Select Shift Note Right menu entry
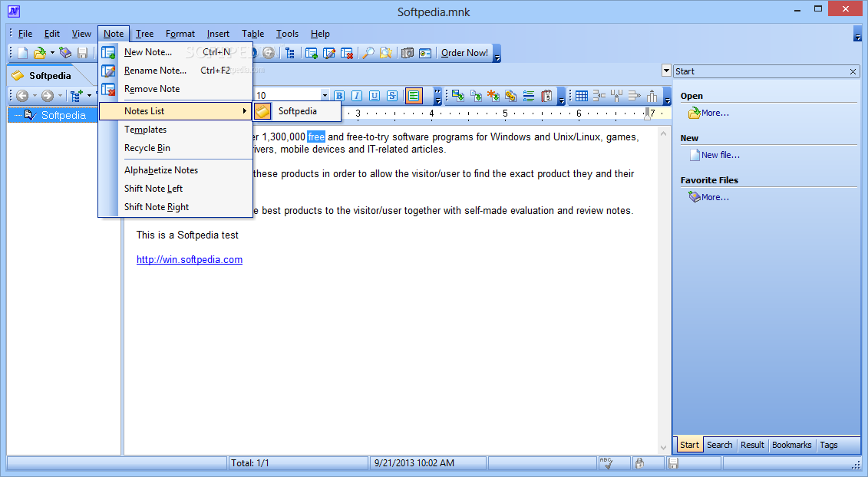This screenshot has width=868, height=477. tap(176, 207)
